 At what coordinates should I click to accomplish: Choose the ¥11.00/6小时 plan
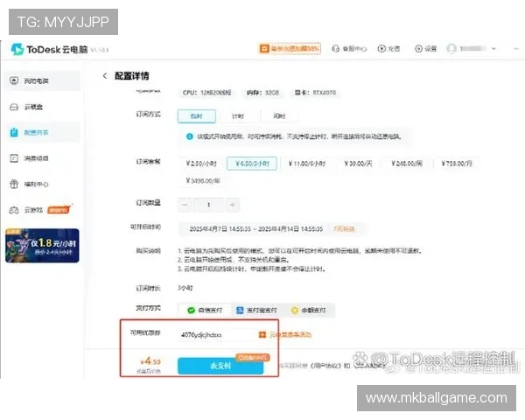click(x=307, y=164)
